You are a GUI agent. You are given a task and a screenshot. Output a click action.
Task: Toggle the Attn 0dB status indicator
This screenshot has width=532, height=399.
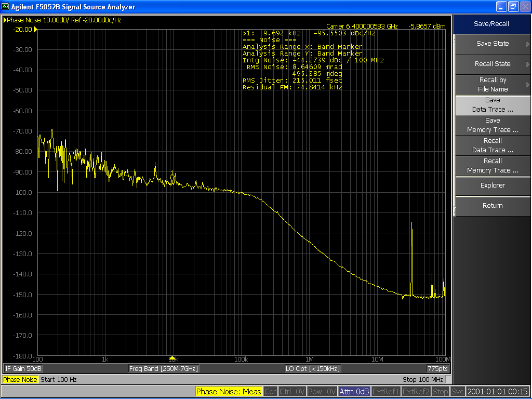[x=354, y=392]
